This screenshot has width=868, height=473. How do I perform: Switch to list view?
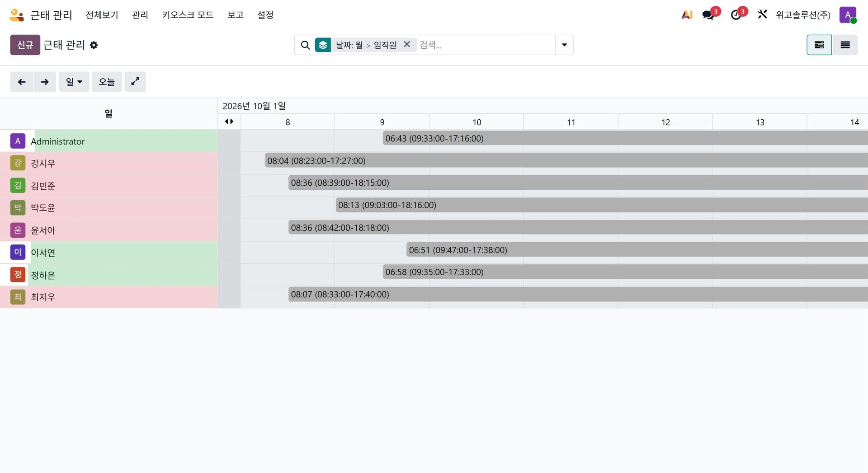pyautogui.click(x=845, y=45)
